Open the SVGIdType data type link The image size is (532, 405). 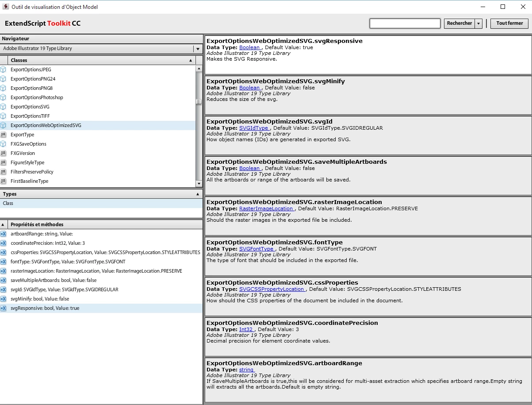254,128
